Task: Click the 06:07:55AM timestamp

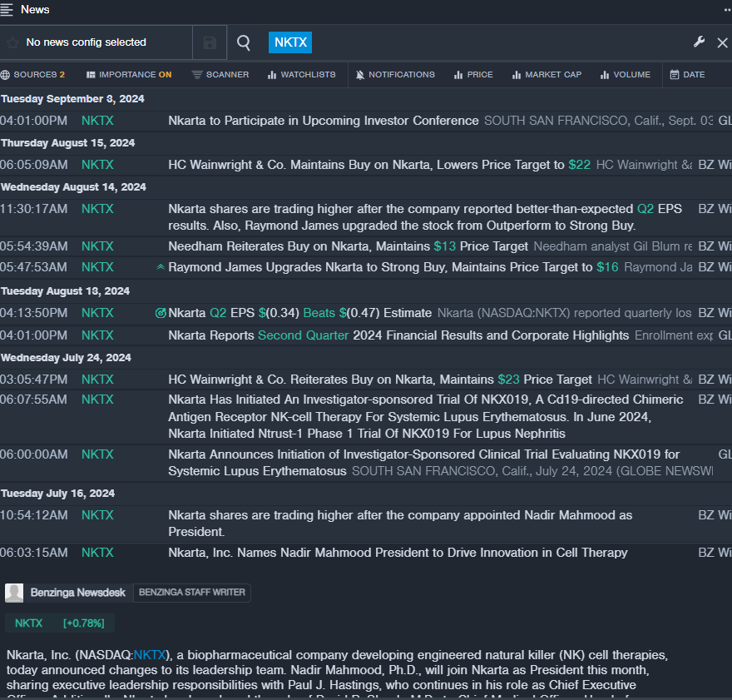Action: [x=33, y=400]
